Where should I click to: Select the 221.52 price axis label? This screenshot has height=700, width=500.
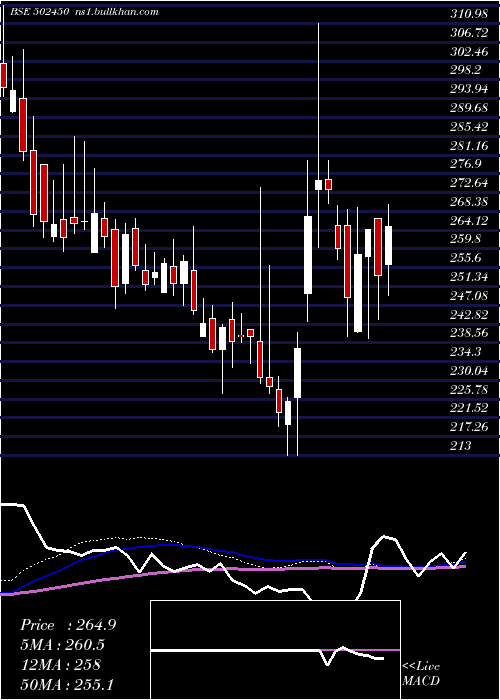point(469,408)
